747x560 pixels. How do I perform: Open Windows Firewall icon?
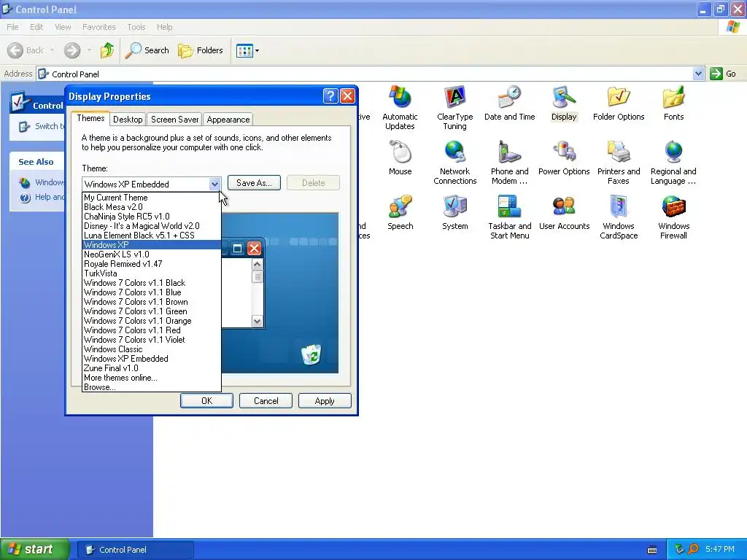(x=673, y=217)
